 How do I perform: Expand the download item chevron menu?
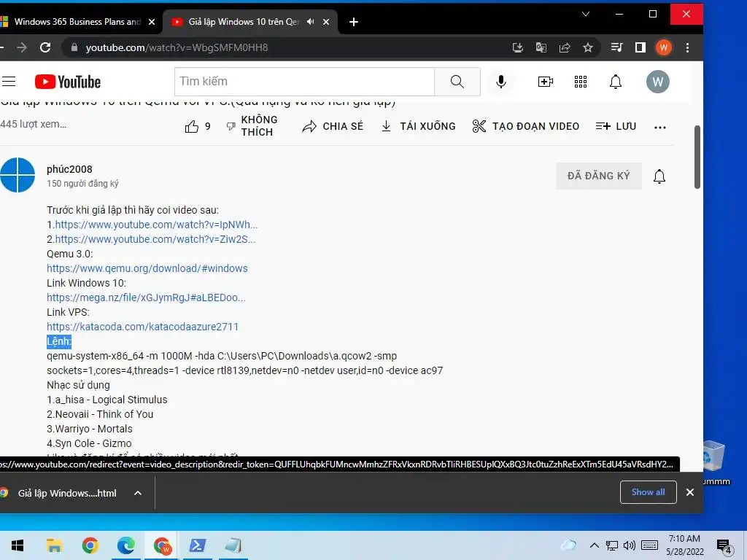click(138, 494)
